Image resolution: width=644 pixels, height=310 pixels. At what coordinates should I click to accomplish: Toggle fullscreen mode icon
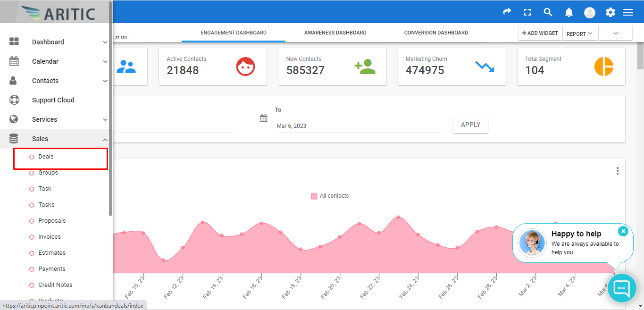pyautogui.click(x=527, y=12)
